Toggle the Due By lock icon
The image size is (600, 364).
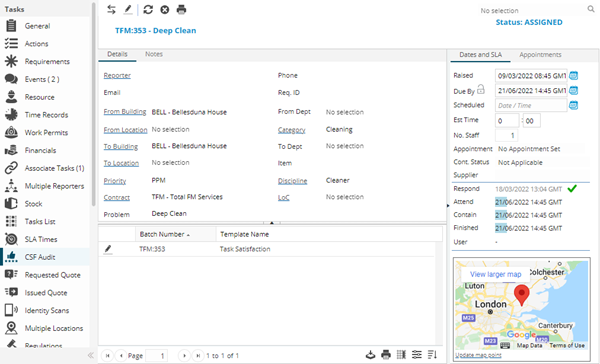click(481, 90)
